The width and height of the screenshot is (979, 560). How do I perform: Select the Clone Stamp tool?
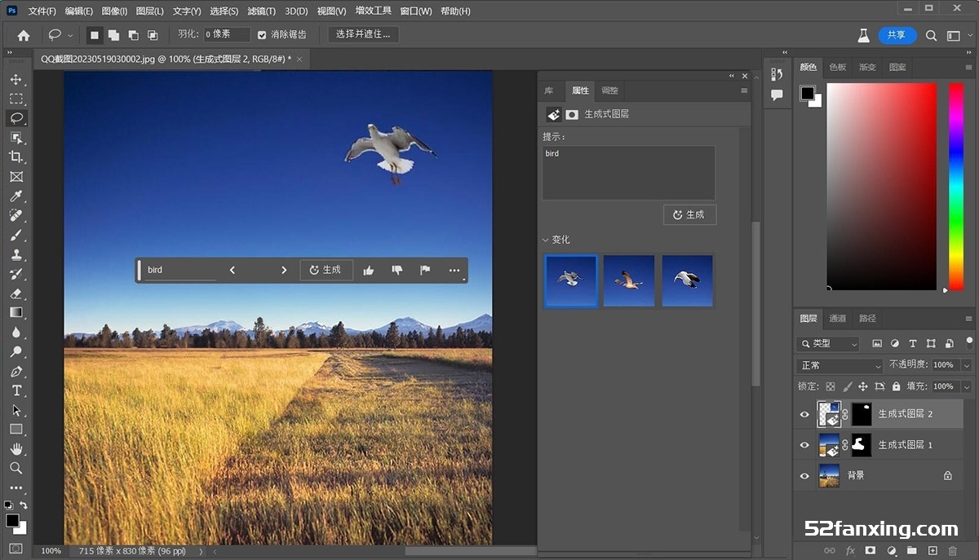16,254
